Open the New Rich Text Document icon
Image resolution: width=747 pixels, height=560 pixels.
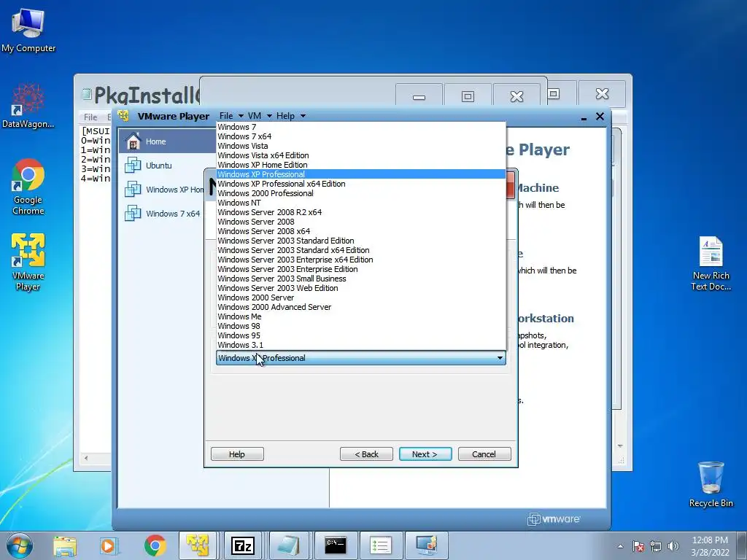(x=711, y=263)
